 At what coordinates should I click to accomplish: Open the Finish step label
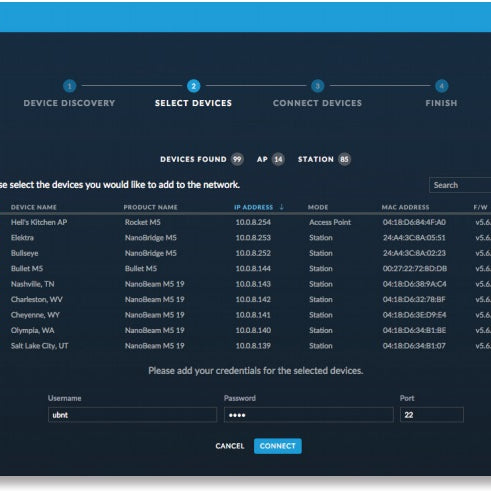(441, 103)
